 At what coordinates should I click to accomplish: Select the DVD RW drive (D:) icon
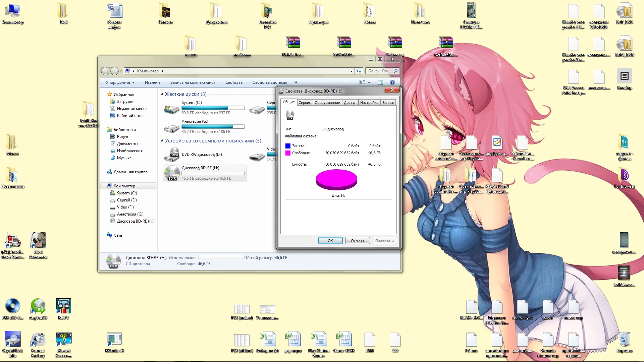[172, 155]
